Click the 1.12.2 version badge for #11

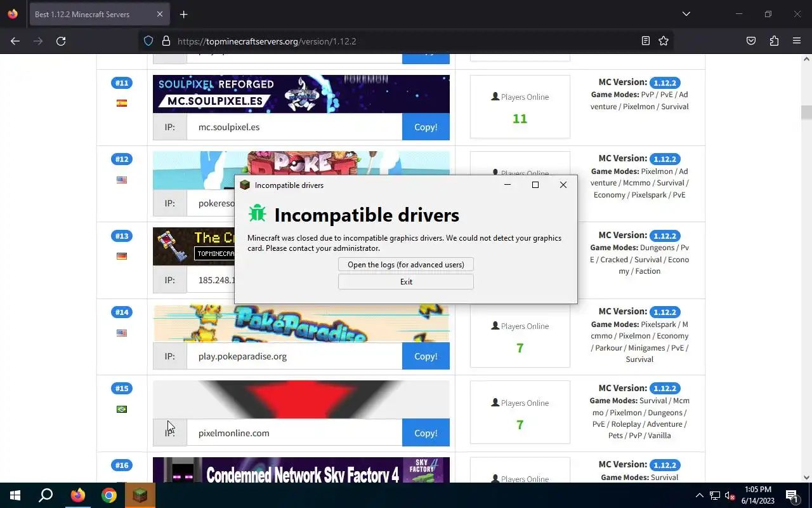(665, 83)
